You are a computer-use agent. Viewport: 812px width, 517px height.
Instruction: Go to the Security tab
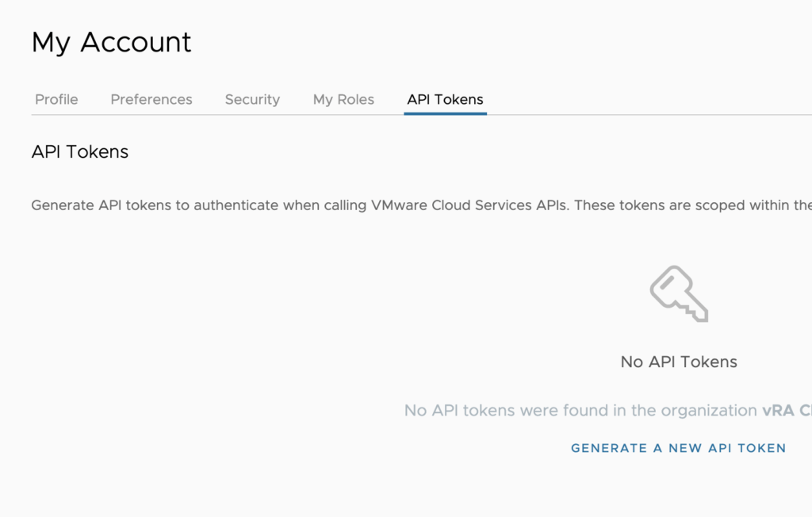[x=252, y=99]
